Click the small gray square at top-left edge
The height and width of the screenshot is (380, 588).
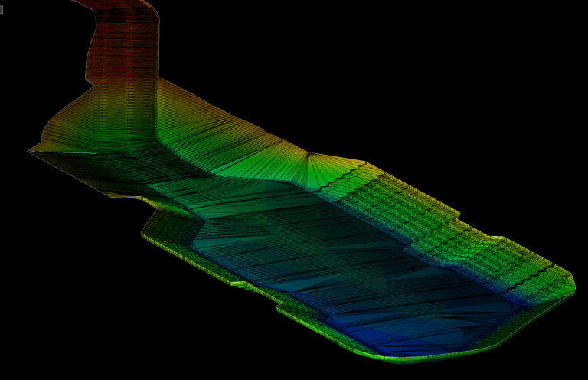(x=2, y=9)
